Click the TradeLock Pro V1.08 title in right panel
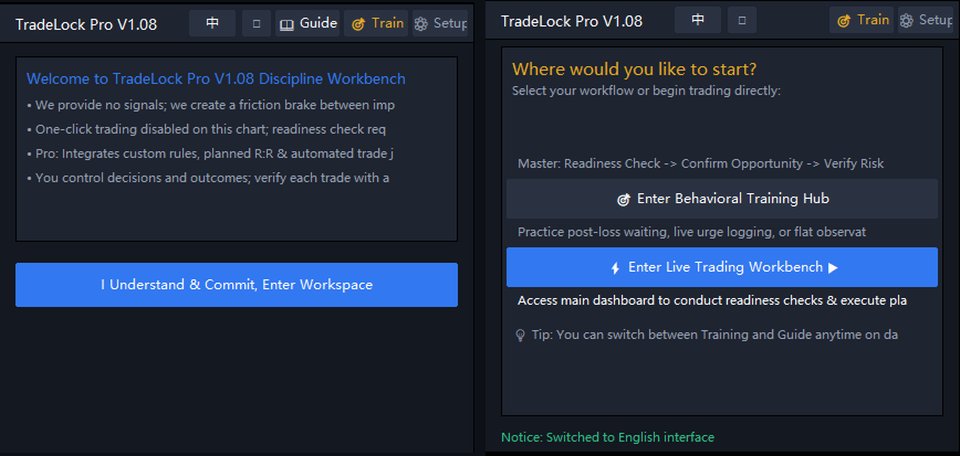This screenshot has width=960, height=456. [x=572, y=21]
